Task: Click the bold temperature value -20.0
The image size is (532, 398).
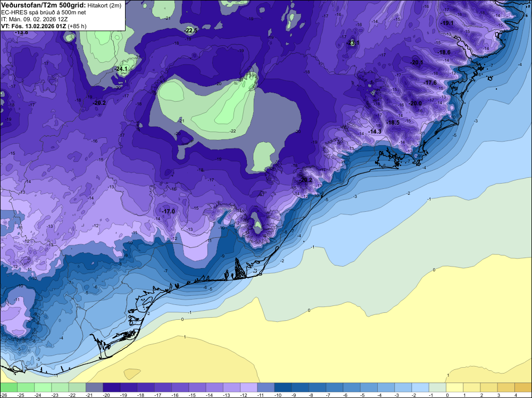Action: pyautogui.click(x=415, y=103)
